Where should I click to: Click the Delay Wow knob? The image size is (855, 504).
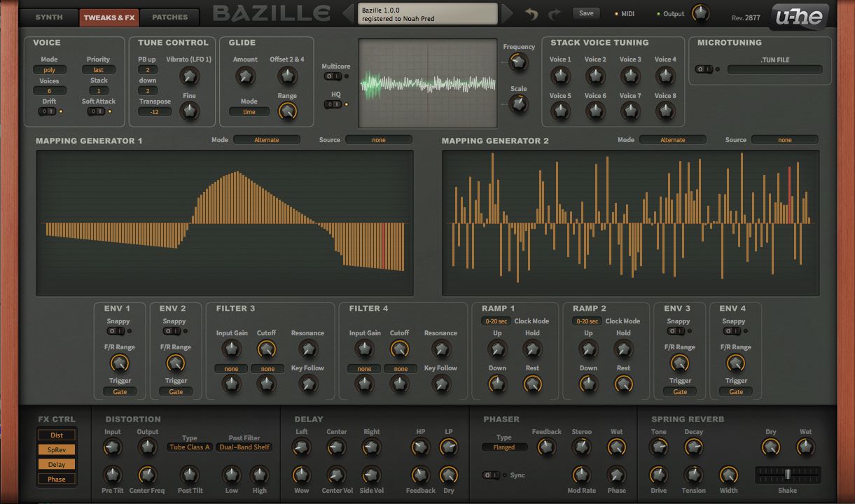[x=301, y=475]
